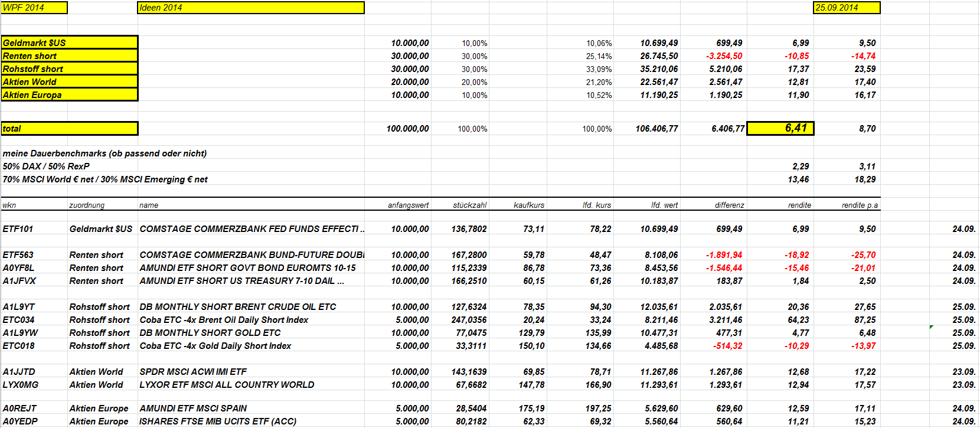The image size is (980, 428).
Task: Select the "meine Dauerbenchmarks" note cell
Action: coord(104,153)
